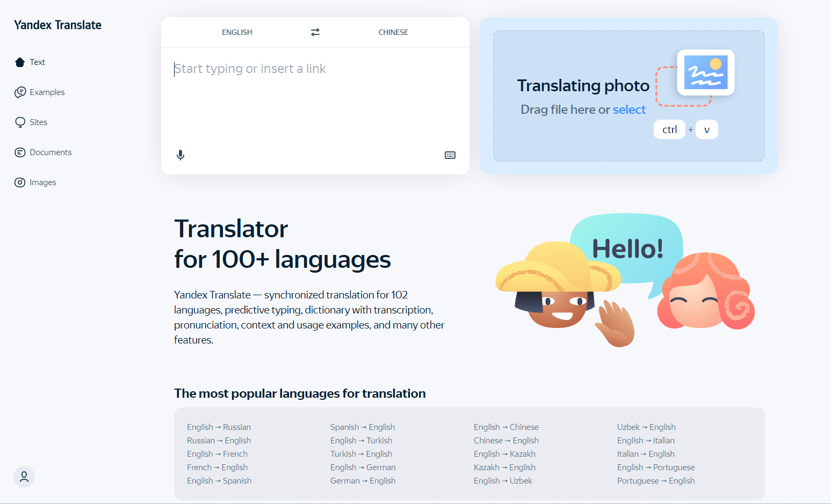Select English → Kazakh language pair
Viewport: 831px width, 504px height.
pyautogui.click(x=504, y=454)
